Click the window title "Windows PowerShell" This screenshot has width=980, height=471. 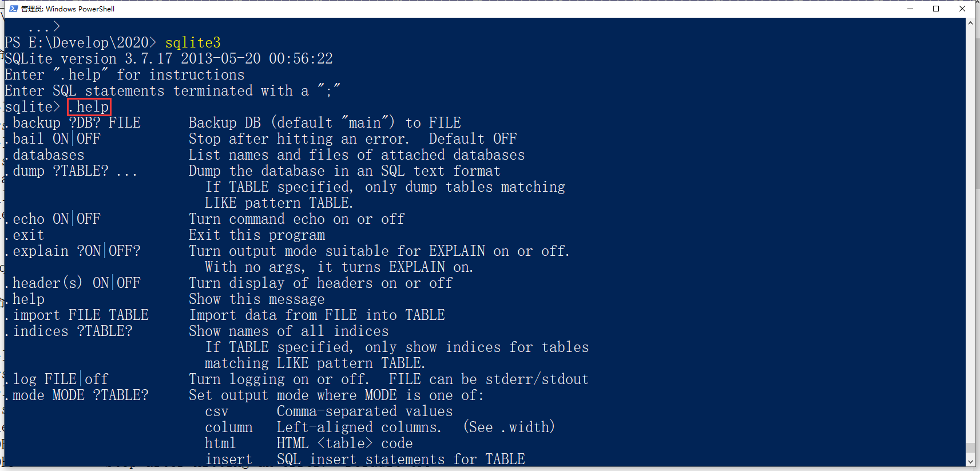80,9
